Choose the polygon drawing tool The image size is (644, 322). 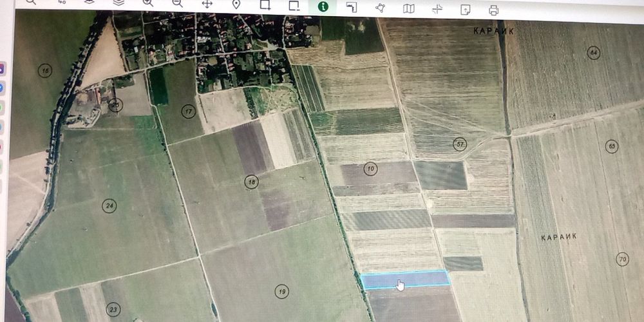click(381, 8)
